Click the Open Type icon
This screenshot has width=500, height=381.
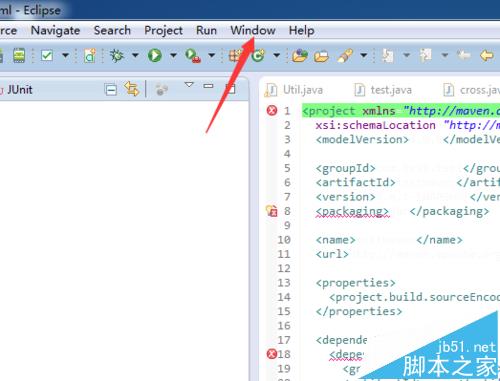pos(300,56)
